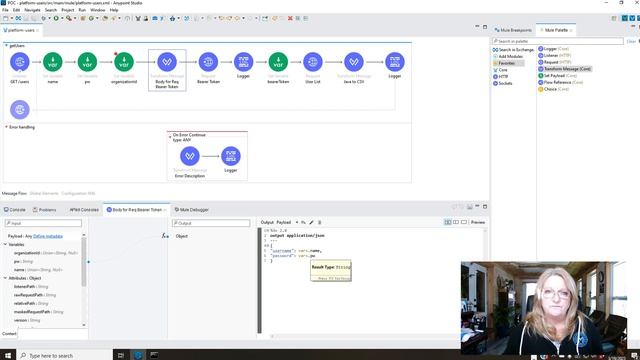Click the Input search field

(x=43, y=223)
